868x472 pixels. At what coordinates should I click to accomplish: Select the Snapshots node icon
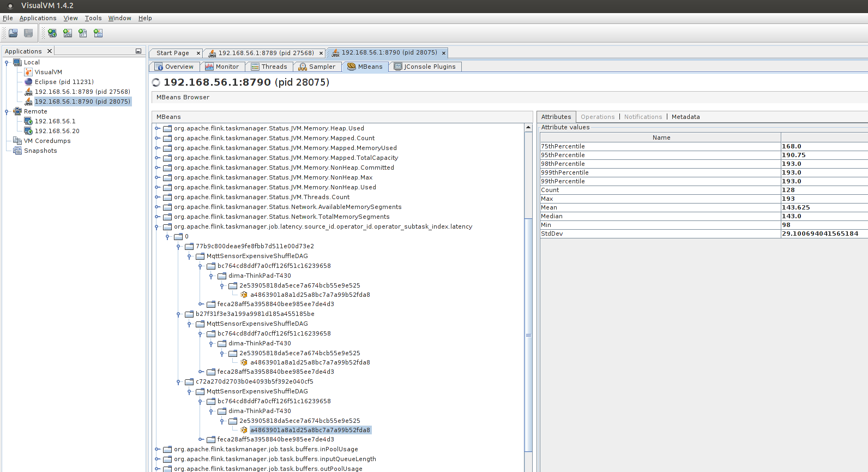(17, 151)
